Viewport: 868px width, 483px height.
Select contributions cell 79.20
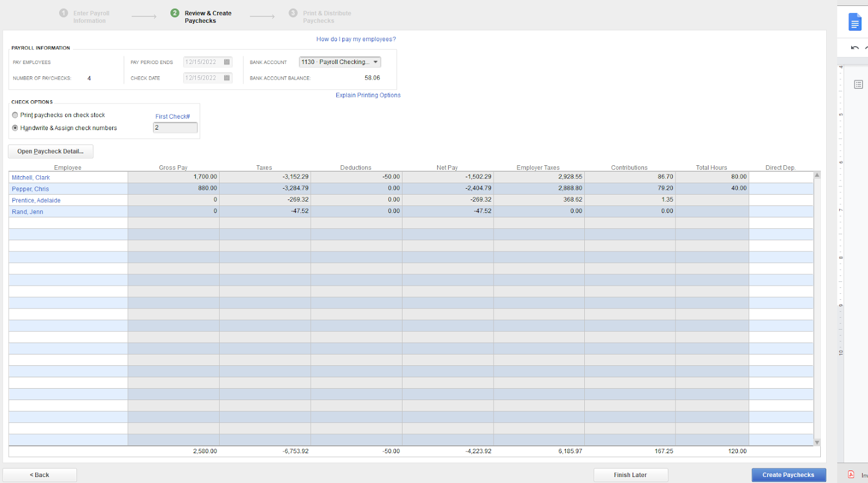[x=630, y=188]
